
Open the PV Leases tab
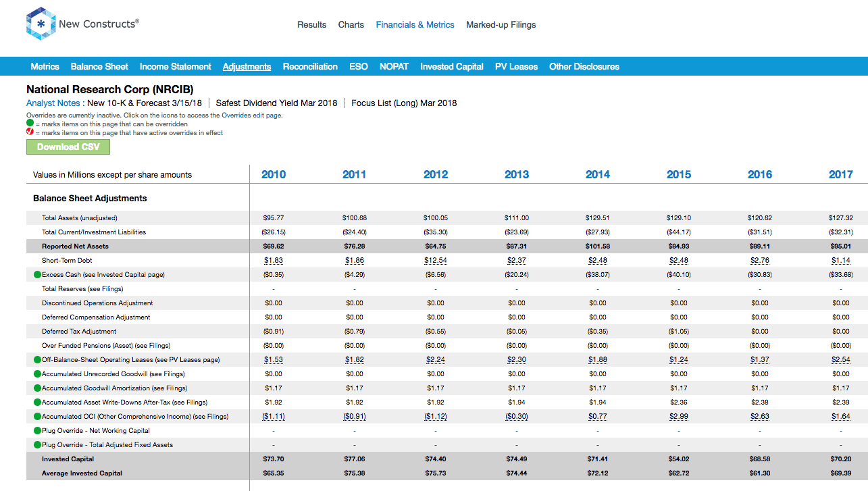(x=516, y=66)
